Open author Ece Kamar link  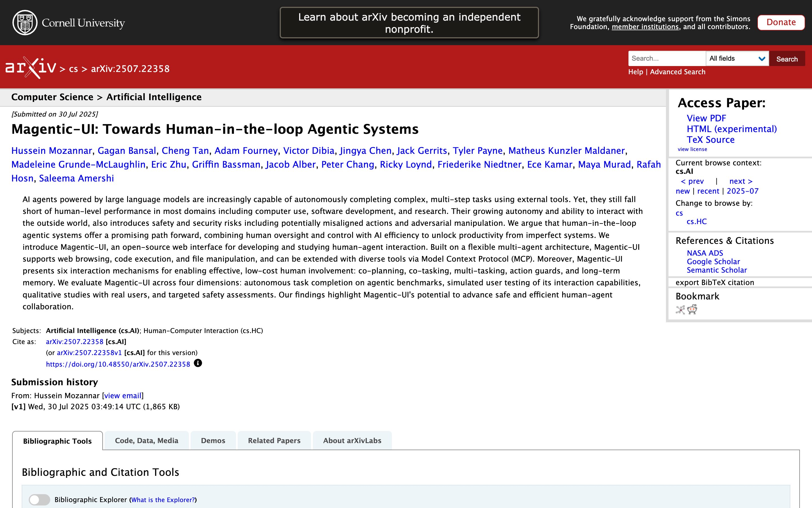(550, 165)
